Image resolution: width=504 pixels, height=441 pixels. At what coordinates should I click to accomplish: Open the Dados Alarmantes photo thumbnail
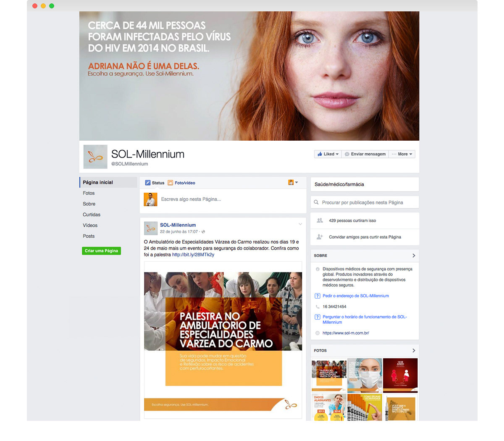coord(329,407)
